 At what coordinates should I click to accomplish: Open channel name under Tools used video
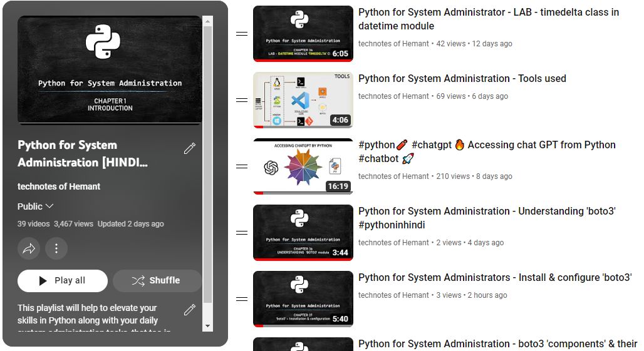click(393, 96)
